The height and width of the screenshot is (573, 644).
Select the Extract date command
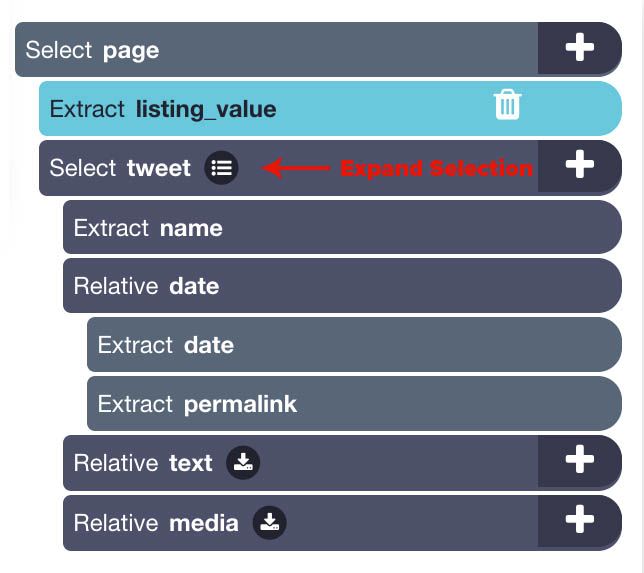[354, 345]
